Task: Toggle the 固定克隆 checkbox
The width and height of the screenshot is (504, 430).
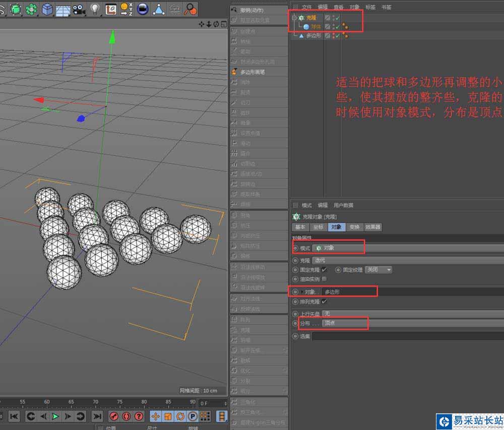Action: [x=324, y=270]
